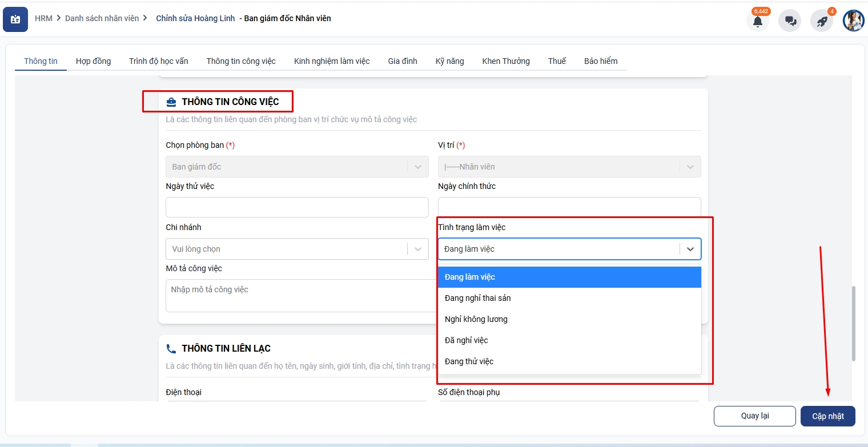Pick 'Đang thử việc' status option
Viewport: 868px width, 447px height.
click(x=469, y=361)
